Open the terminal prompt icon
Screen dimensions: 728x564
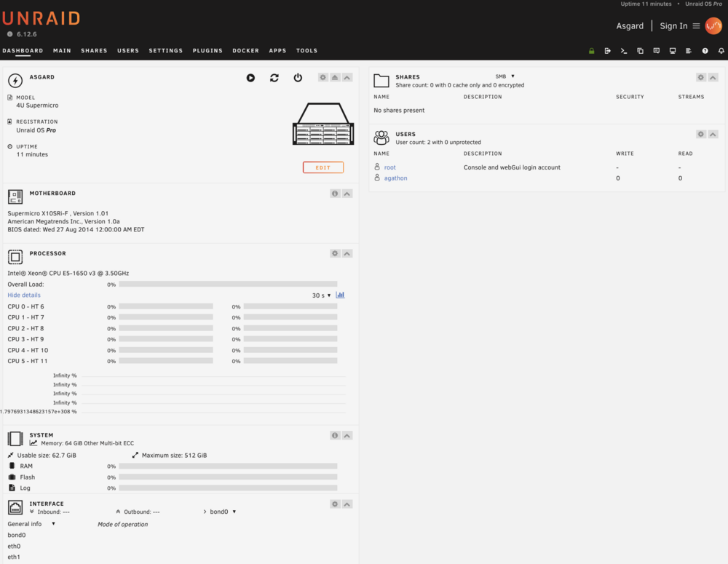624,51
